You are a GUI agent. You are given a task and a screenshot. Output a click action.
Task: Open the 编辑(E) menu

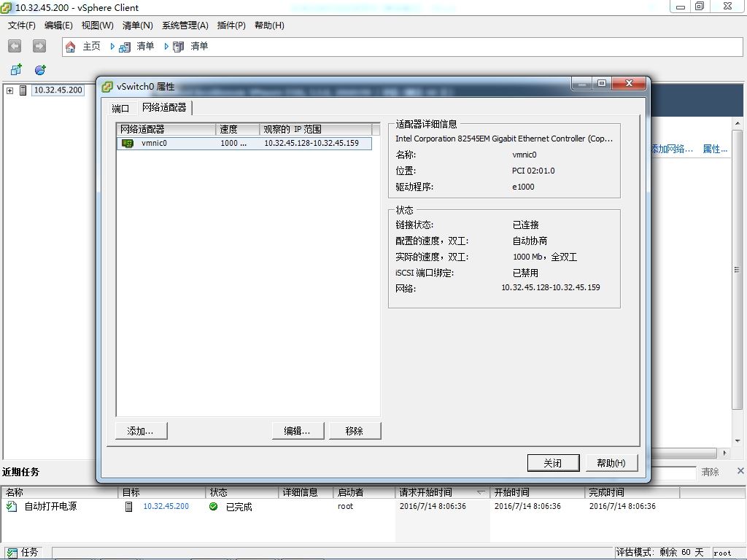click(x=58, y=26)
